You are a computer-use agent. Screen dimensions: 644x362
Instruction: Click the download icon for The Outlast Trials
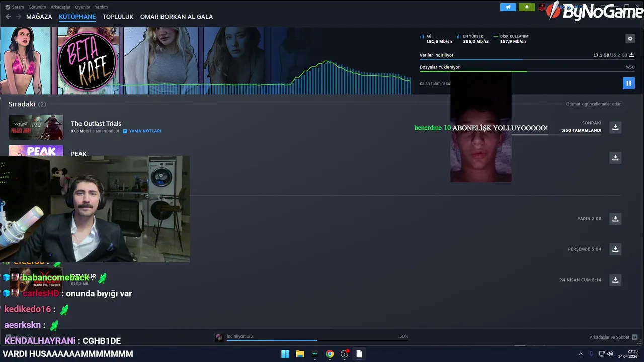(x=615, y=127)
